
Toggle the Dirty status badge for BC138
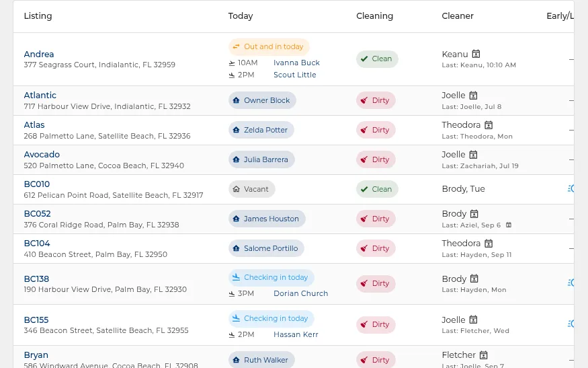coord(376,283)
